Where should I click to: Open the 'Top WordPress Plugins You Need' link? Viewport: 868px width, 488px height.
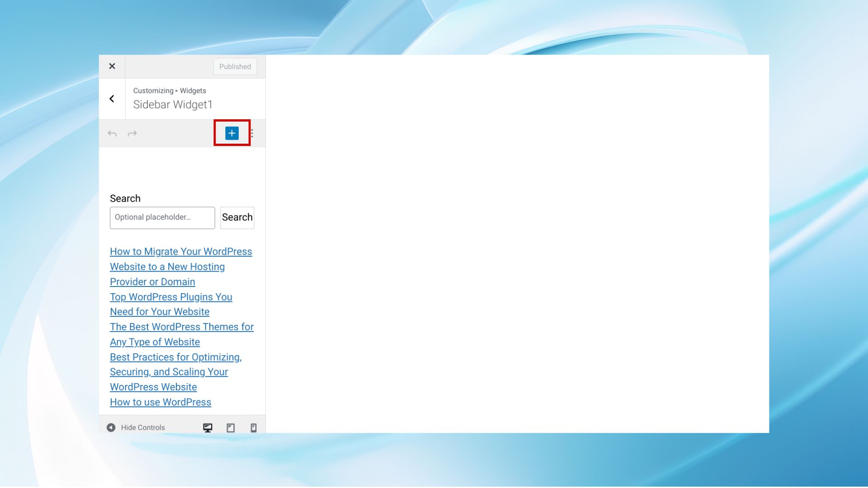[x=171, y=297]
